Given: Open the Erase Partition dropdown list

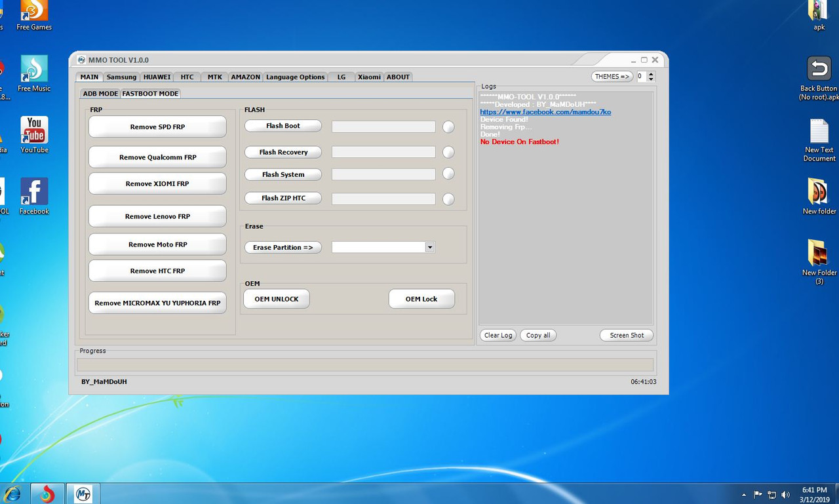Looking at the screenshot, I should pos(430,247).
